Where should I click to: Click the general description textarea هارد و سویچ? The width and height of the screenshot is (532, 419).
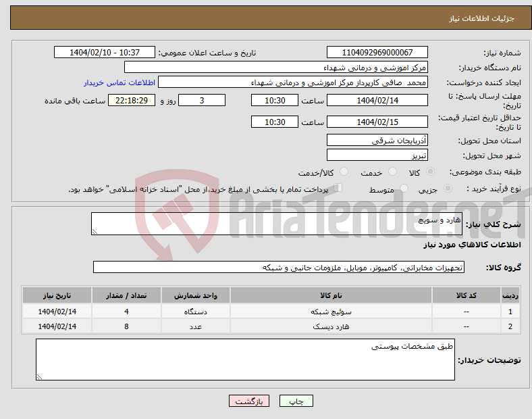[x=277, y=224]
